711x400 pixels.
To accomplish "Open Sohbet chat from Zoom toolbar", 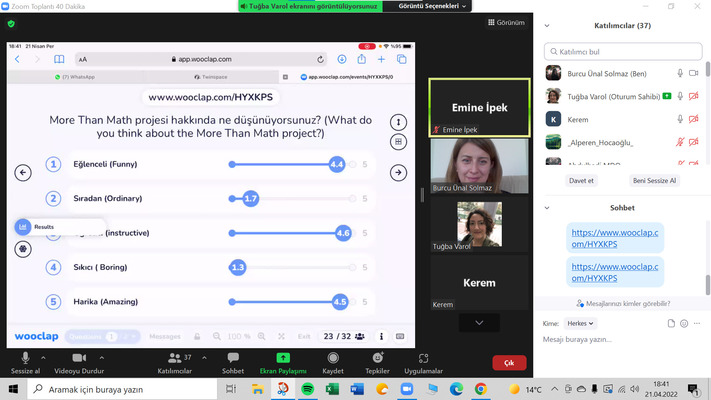I will pyautogui.click(x=233, y=363).
